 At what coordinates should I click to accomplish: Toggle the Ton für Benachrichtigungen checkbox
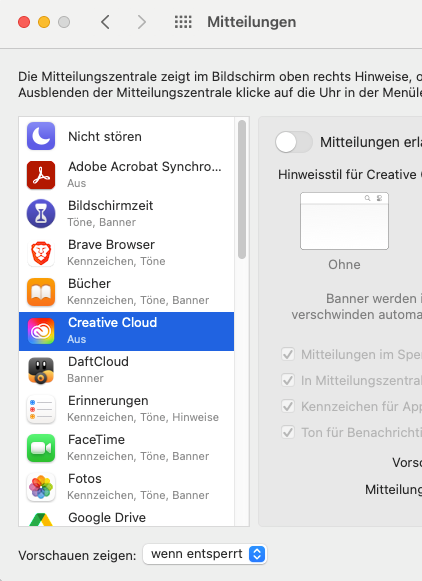tap(288, 432)
